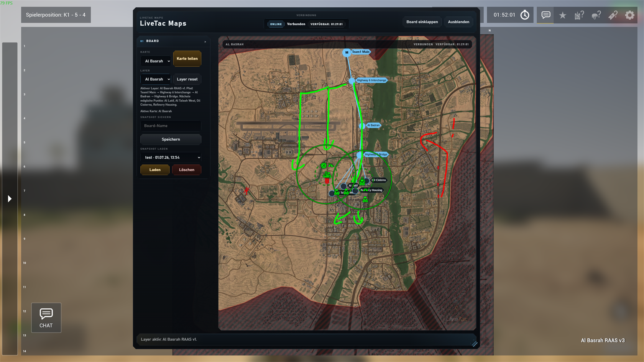This screenshot has height=362, width=644.
Task: Click the Al Basrah RAAS v3 label
Action: [603, 341]
